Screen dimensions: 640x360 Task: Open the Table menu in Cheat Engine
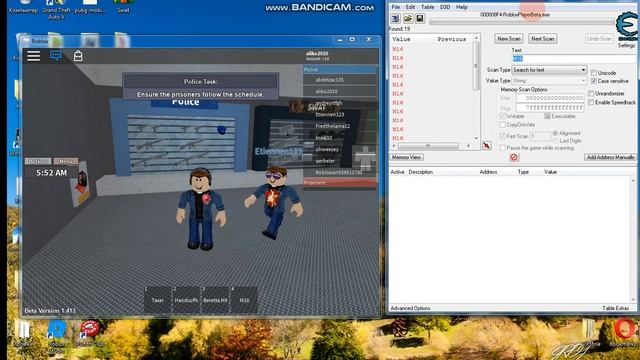point(427,7)
